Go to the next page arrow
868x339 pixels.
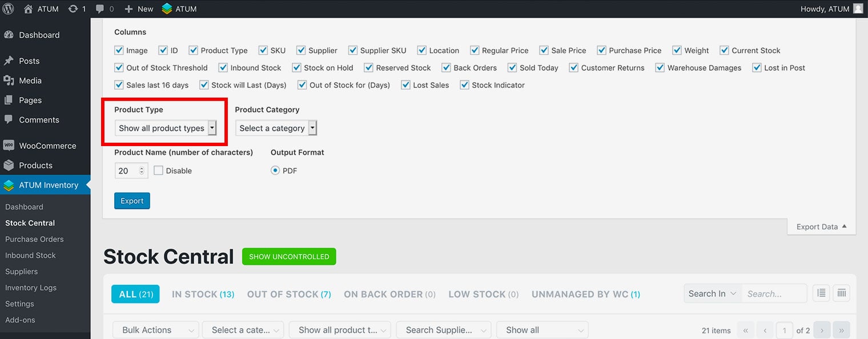(822, 330)
